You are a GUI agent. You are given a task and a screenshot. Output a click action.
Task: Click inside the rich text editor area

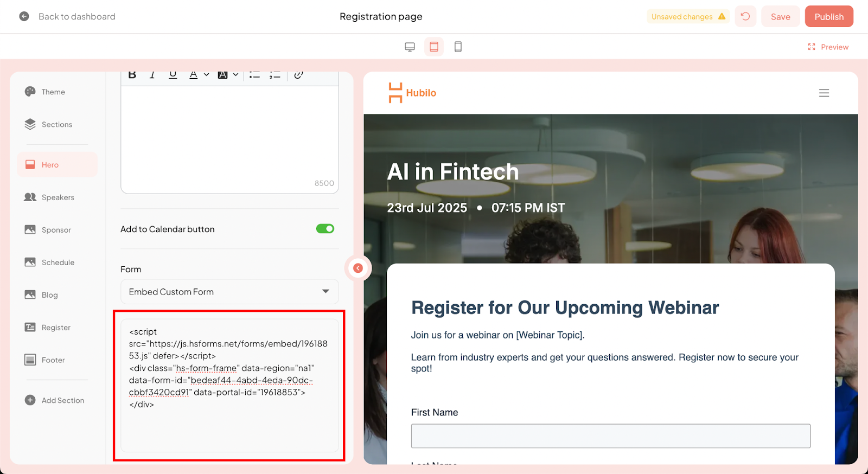pyautogui.click(x=229, y=139)
